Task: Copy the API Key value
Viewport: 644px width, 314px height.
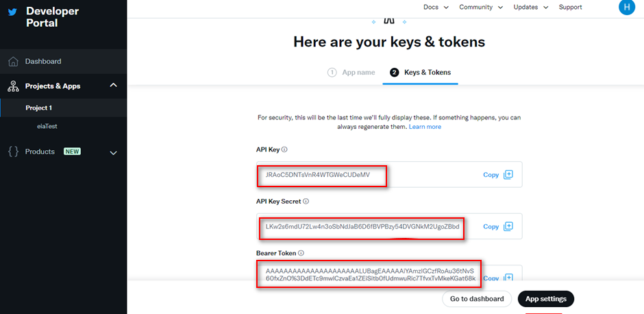Action: pos(498,175)
